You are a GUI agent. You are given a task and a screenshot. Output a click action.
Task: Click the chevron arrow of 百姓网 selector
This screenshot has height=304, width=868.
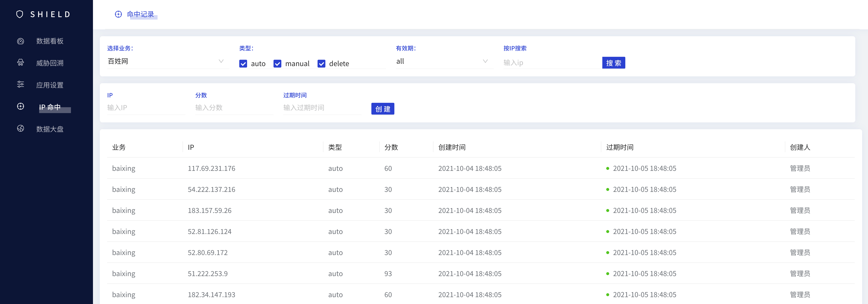[221, 61]
